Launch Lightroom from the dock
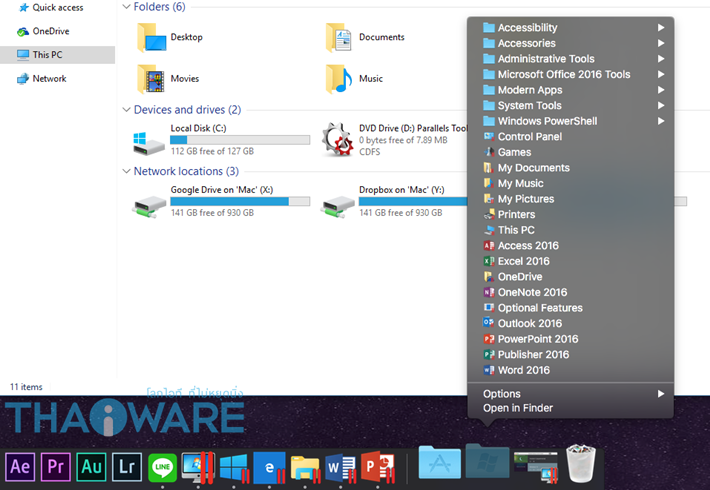Image resolution: width=710 pixels, height=490 pixels. pyautogui.click(x=127, y=467)
